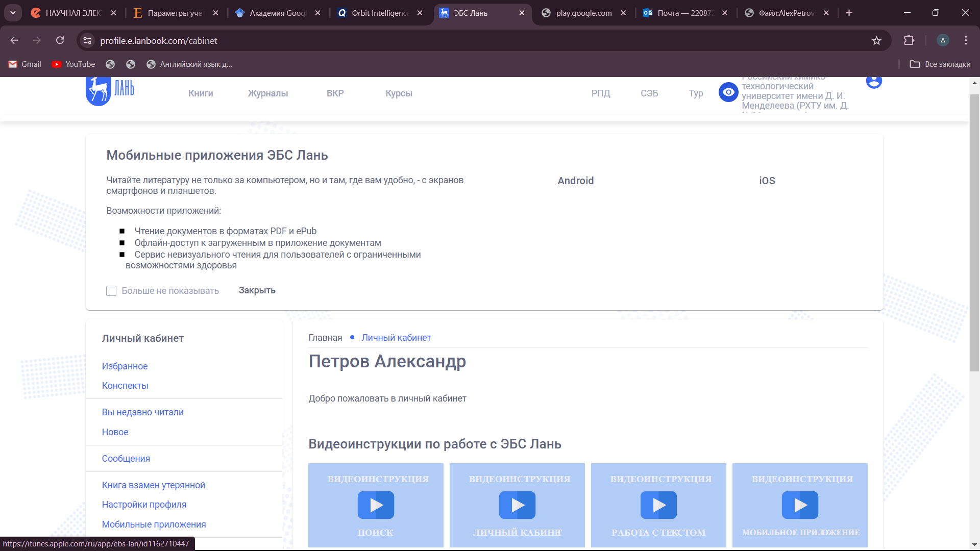Open a new browser tab

coord(849,13)
